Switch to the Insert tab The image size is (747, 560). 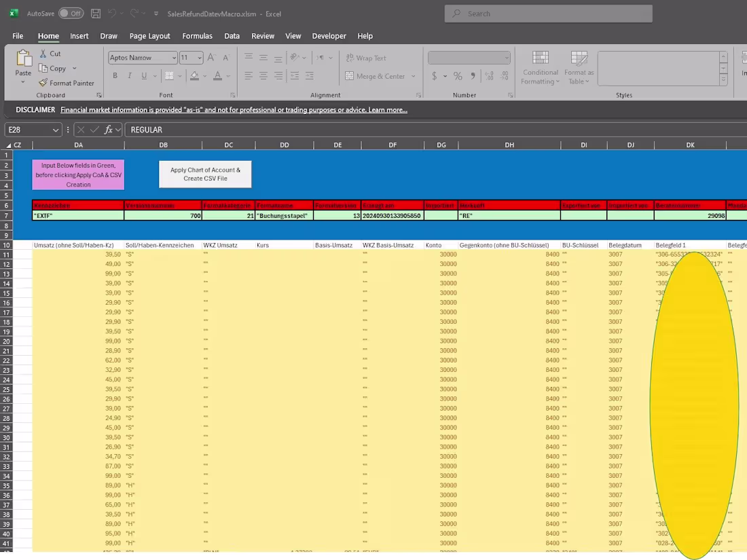[x=79, y=36]
